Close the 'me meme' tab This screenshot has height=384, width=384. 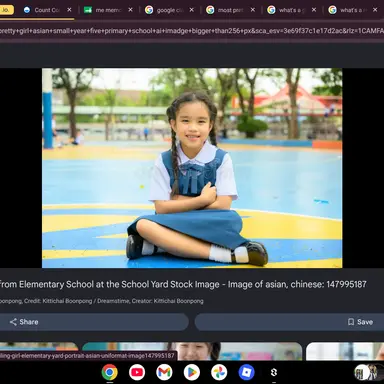coord(130,10)
